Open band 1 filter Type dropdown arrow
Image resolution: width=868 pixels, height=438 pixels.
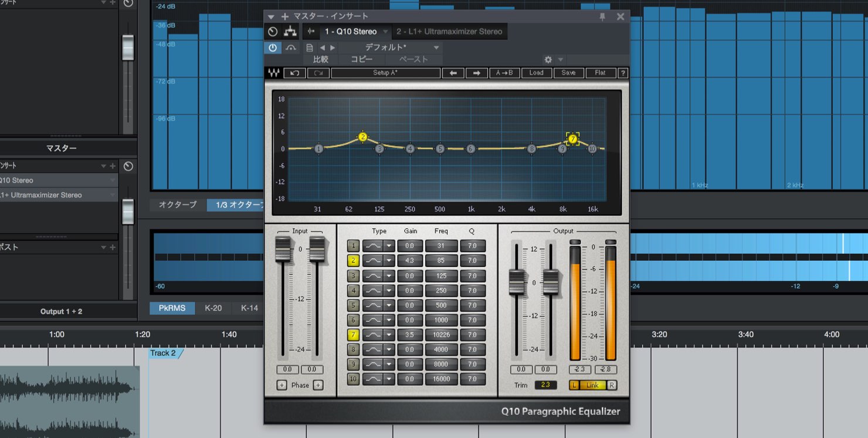click(388, 246)
